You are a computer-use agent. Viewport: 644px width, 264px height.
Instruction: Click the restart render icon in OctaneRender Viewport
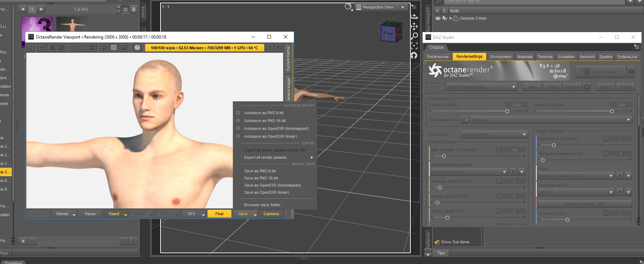[x=31, y=47]
